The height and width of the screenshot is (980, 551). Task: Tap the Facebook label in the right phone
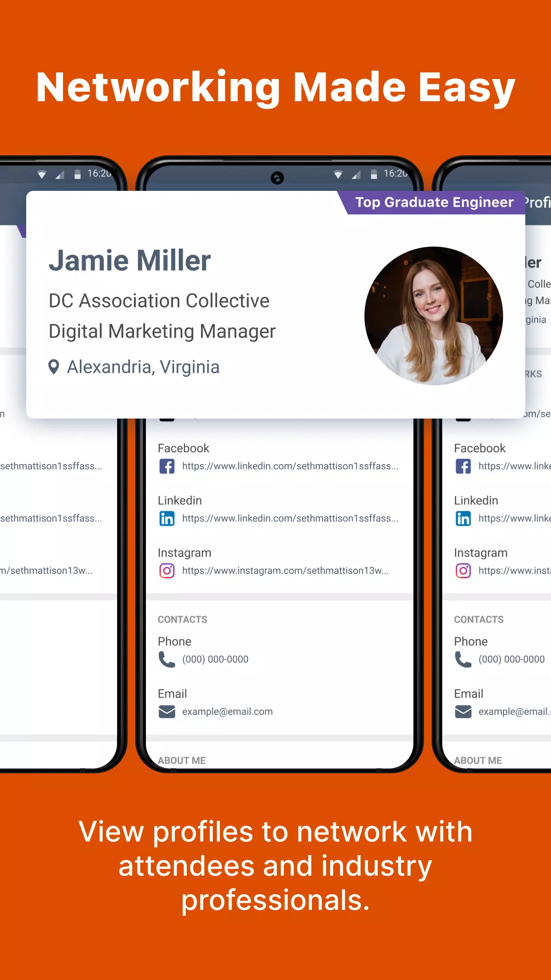click(480, 448)
